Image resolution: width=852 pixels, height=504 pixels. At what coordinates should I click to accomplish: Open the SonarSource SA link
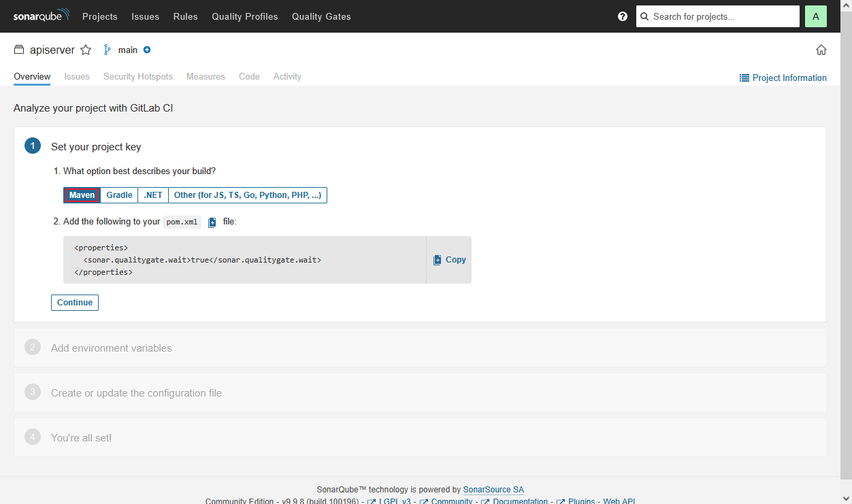(x=493, y=490)
